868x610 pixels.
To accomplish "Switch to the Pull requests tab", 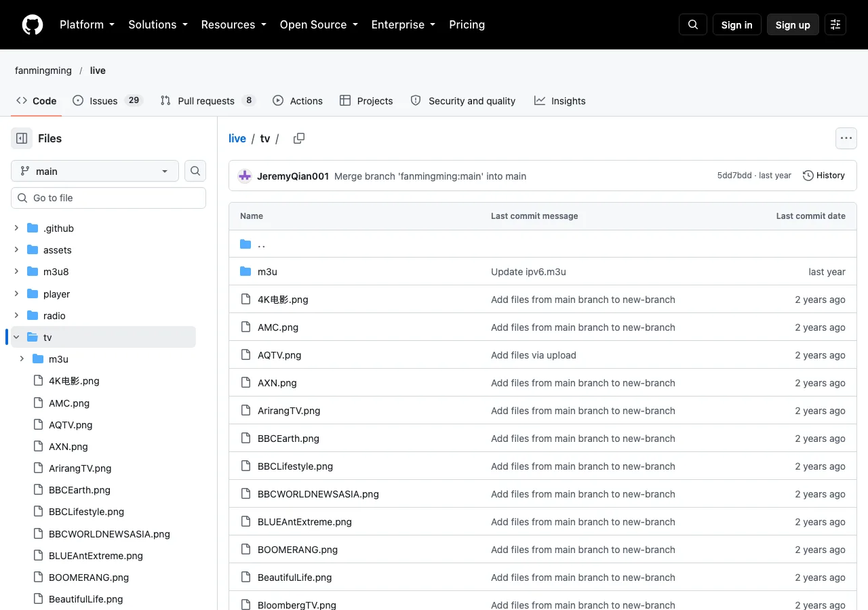I will [208, 100].
